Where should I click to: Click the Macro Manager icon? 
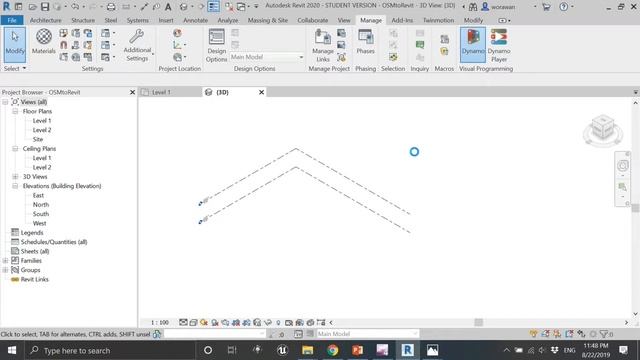pyautogui.click(x=444, y=39)
